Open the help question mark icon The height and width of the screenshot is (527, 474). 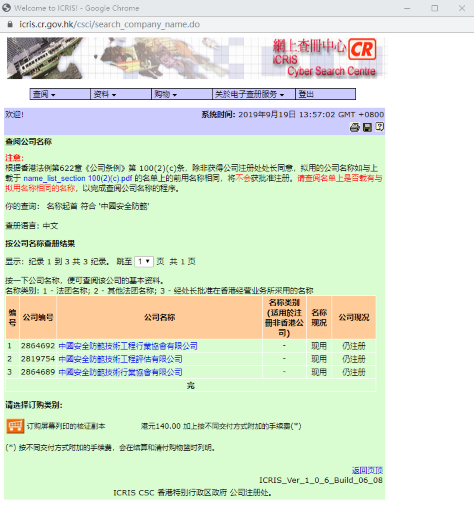[x=380, y=127]
